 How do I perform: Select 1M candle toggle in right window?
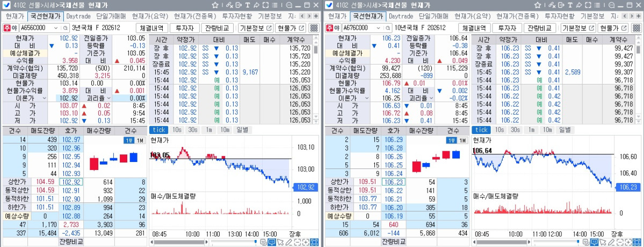[462, 140]
